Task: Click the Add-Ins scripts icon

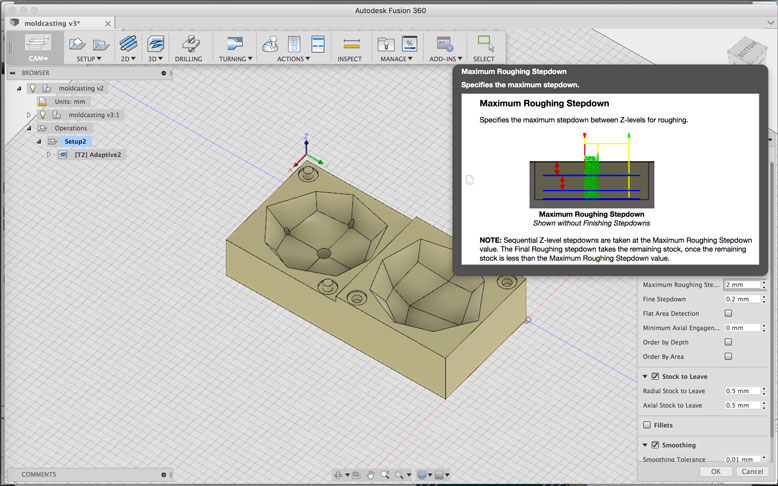Action: (445, 44)
